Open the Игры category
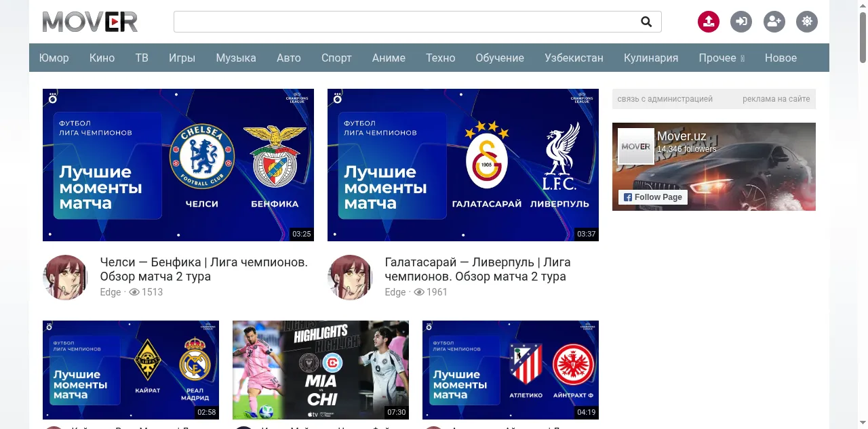Screen dimensions: 868x429 click(182, 58)
